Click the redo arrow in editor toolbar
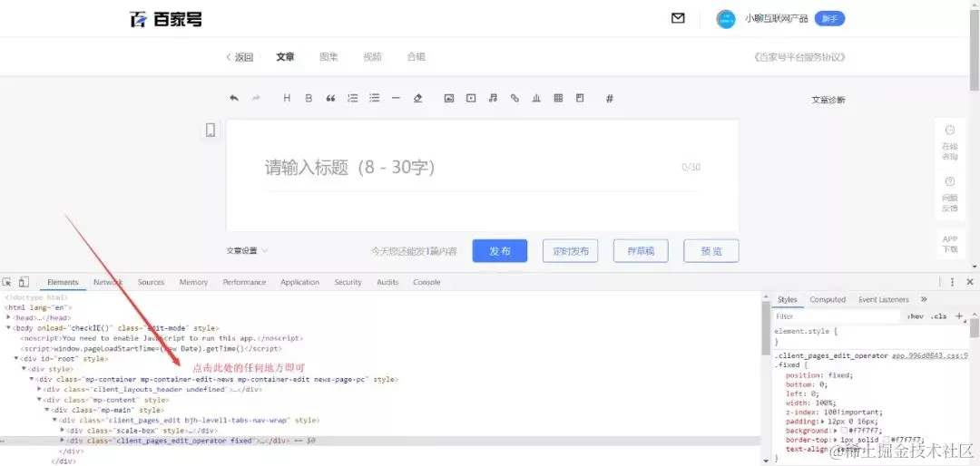The width and height of the screenshot is (980, 466). (256, 98)
